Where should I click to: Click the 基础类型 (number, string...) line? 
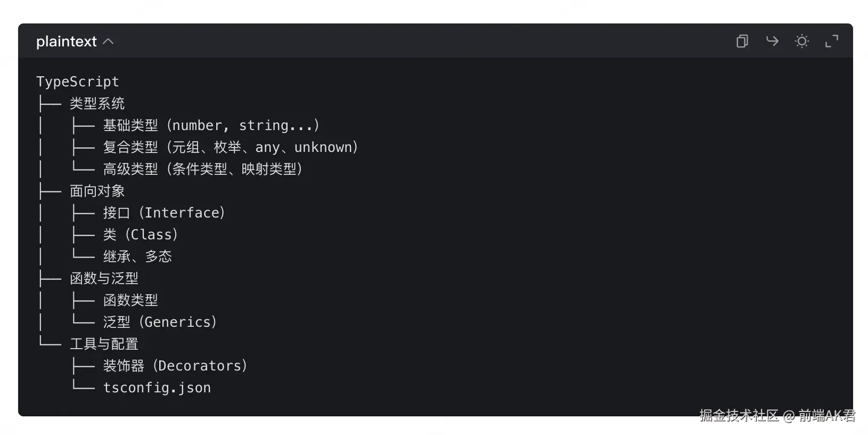pos(211,125)
